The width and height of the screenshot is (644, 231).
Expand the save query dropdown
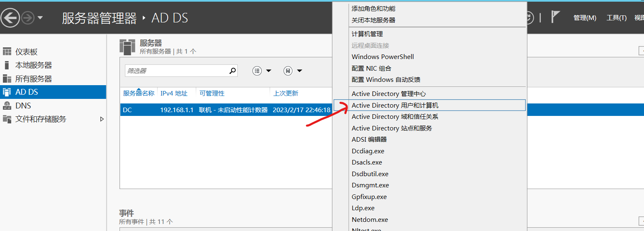293,71
